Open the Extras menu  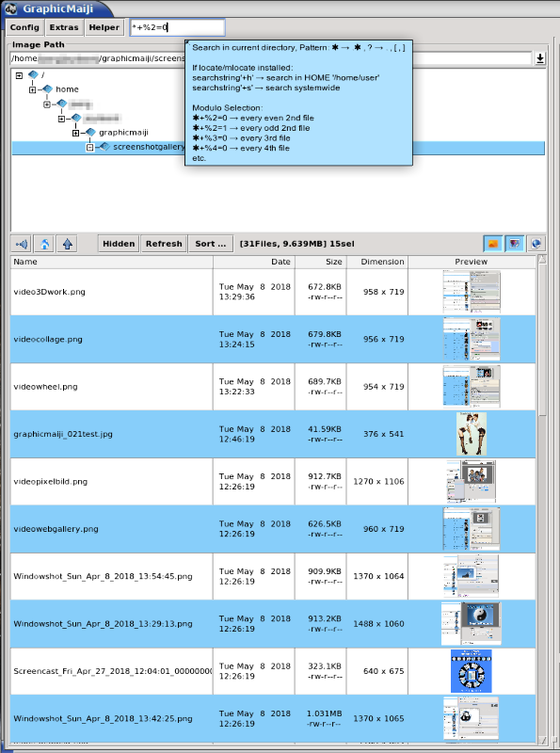point(64,27)
